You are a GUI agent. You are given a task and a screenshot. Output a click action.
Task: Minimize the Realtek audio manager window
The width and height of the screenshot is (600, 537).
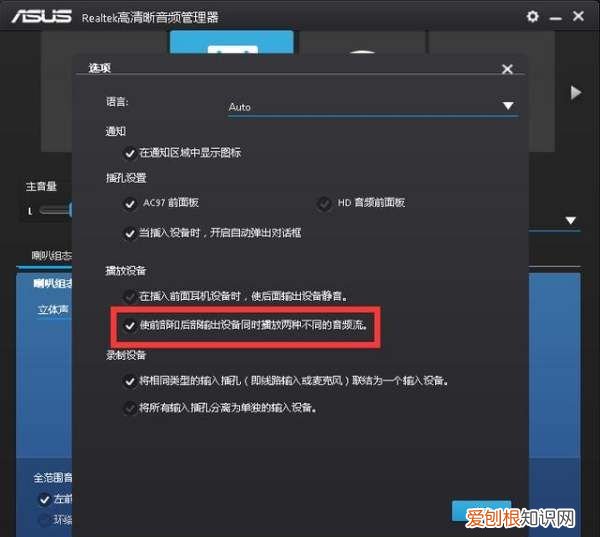[555, 18]
